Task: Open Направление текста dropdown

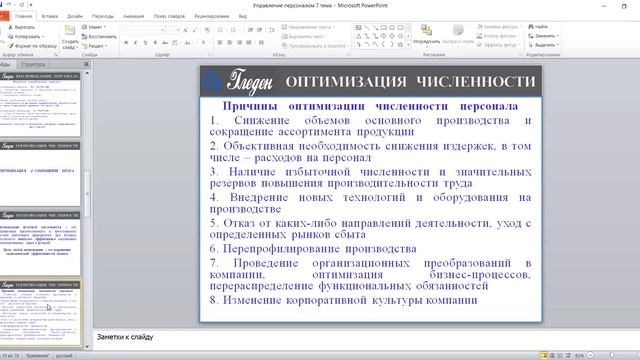Action: 308,27
